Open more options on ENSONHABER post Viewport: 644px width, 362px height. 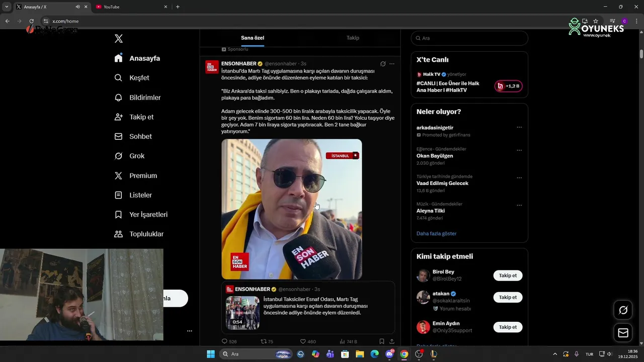(392, 64)
